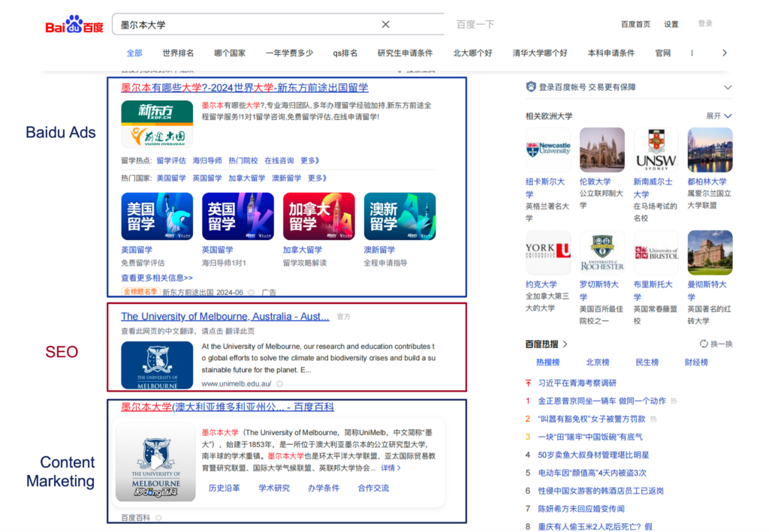Click the 英国留学 image card
Viewport: 769px width, 532px height.
[238, 216]
